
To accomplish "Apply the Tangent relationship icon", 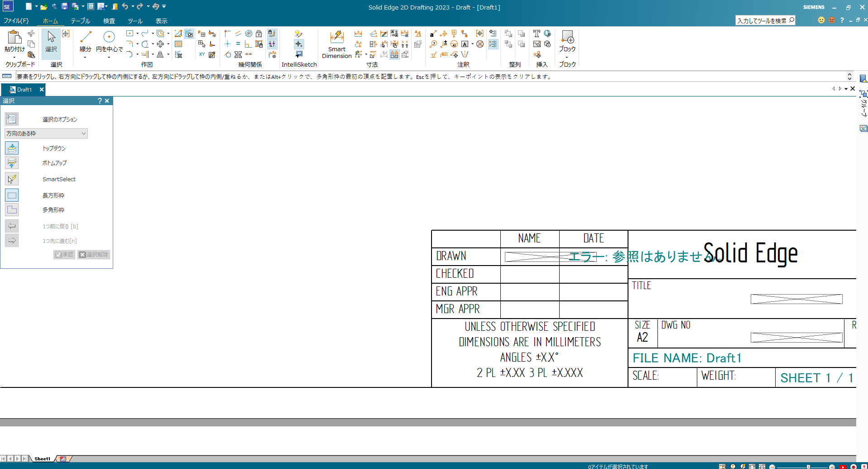I will [x=228, y=54].
